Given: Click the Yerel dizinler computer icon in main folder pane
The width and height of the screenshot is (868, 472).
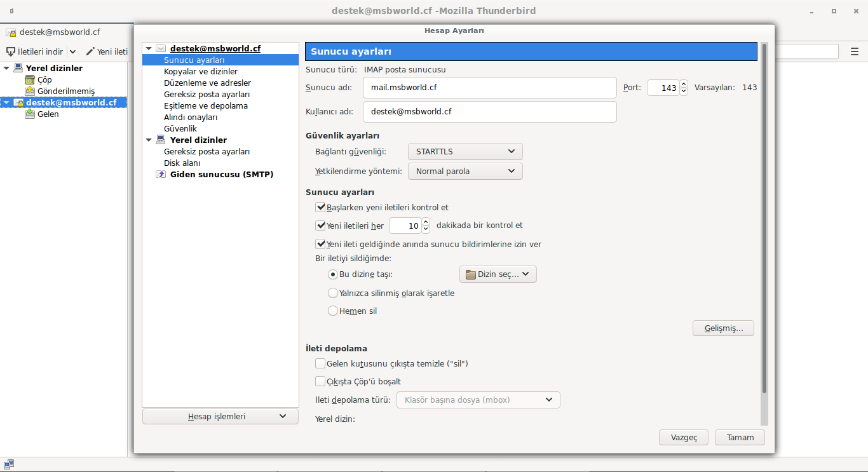Looking at the screenshot, I should (x=18, y=68).
